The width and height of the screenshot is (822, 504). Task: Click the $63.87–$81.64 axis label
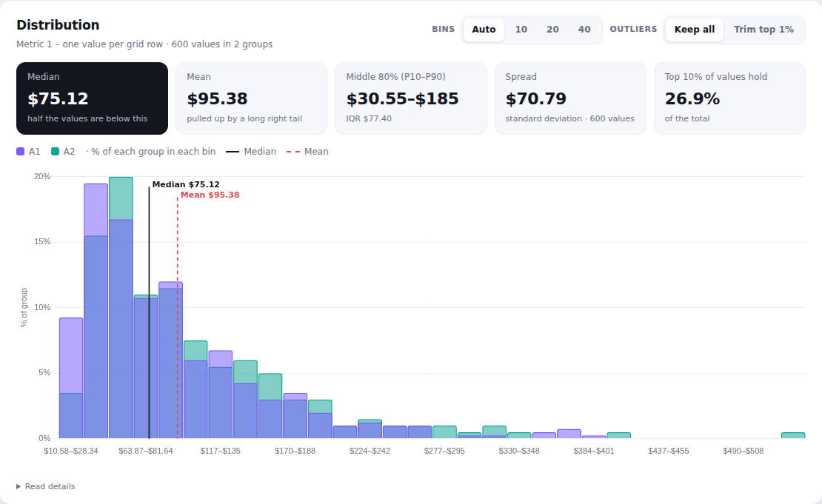pos(146,451)
